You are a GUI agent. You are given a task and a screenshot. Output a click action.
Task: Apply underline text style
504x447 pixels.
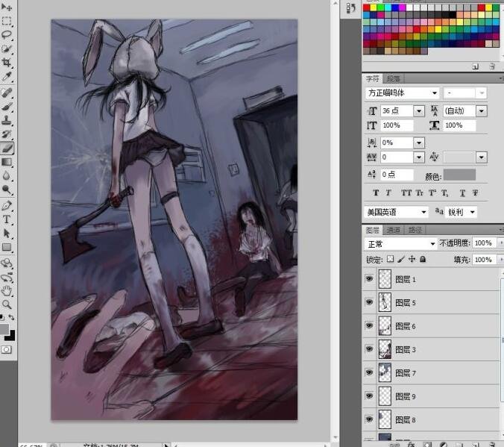click(x=462, y=193)
